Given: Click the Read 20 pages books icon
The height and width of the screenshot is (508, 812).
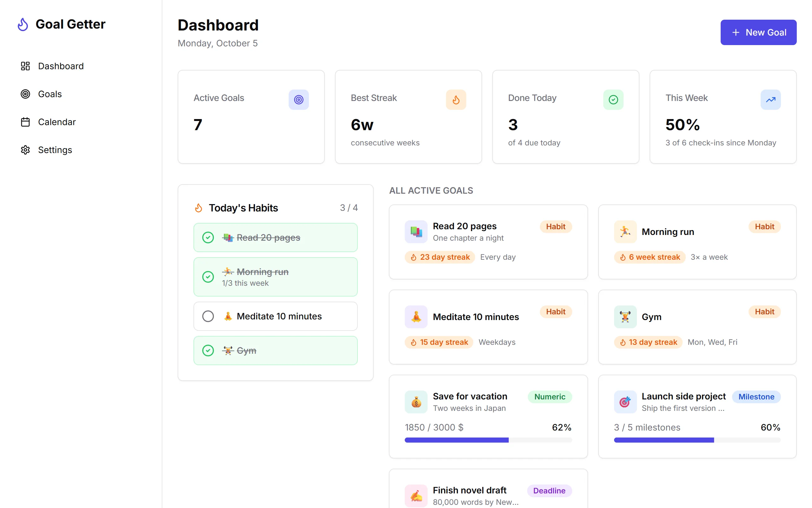Looking at the screenshot, I should tap(416, 231).
